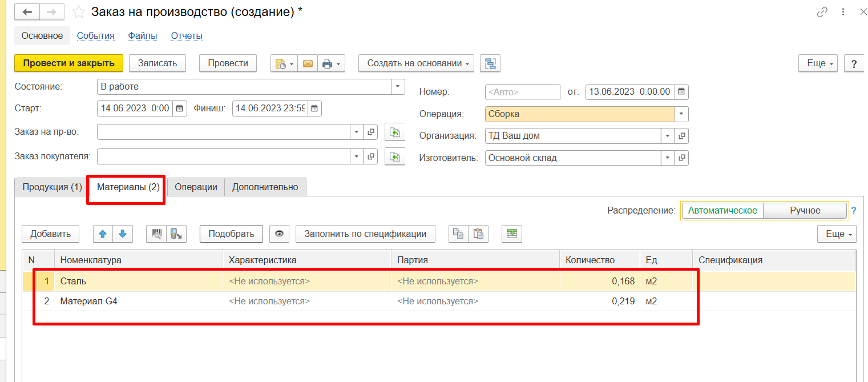Image resolution: width=868 pixels, height=382 pixels.
Task: Click the Заполнить по спецификации button
Action: pos(365,234)
